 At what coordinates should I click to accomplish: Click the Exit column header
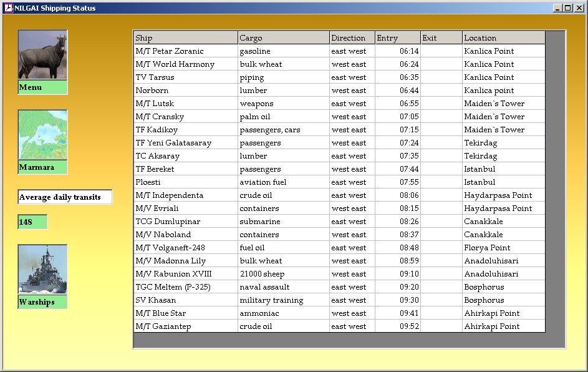click(441, 38)
